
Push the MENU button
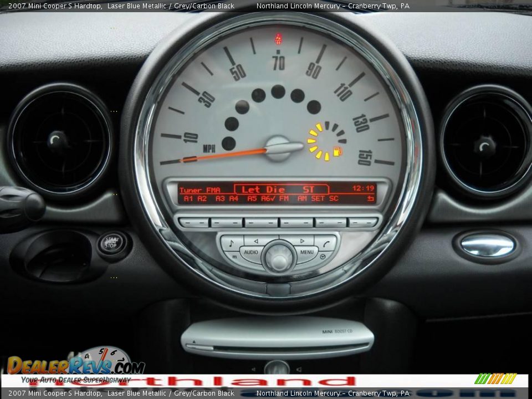point(306,253)
